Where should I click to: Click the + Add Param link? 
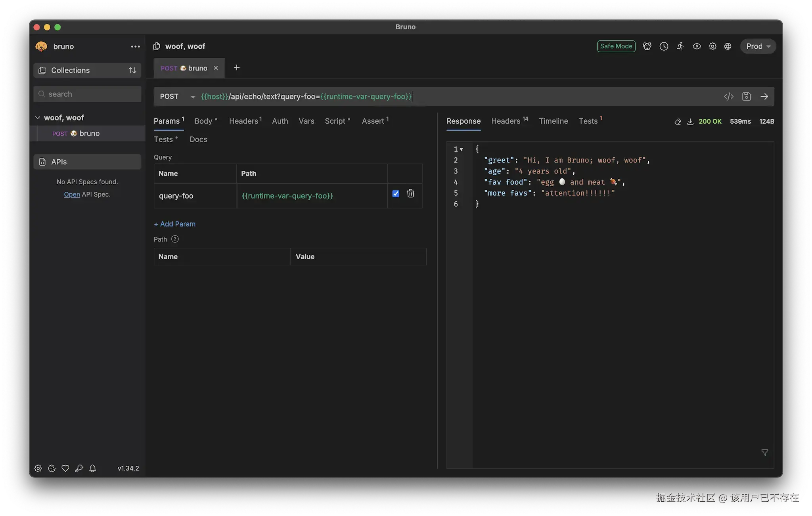coord(174,224)
